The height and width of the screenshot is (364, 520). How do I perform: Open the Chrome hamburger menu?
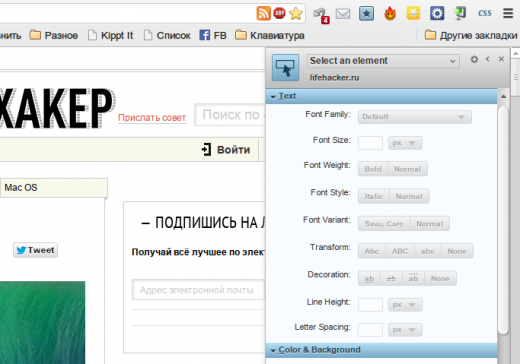508,13
